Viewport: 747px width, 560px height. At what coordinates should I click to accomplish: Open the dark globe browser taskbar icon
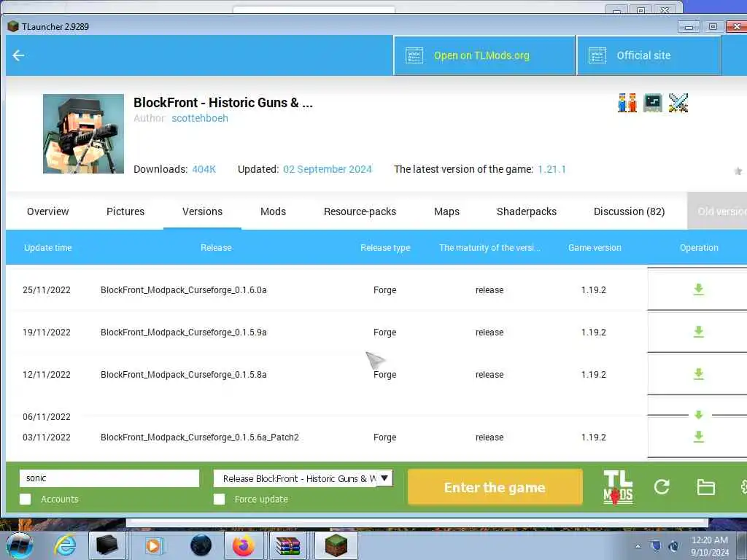[201, 545]
